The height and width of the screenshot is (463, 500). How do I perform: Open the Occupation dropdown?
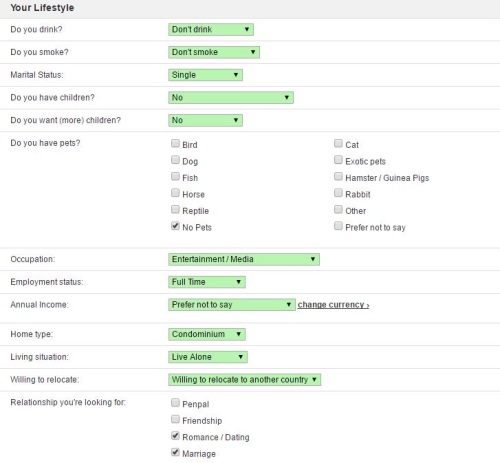coord(244,259)
